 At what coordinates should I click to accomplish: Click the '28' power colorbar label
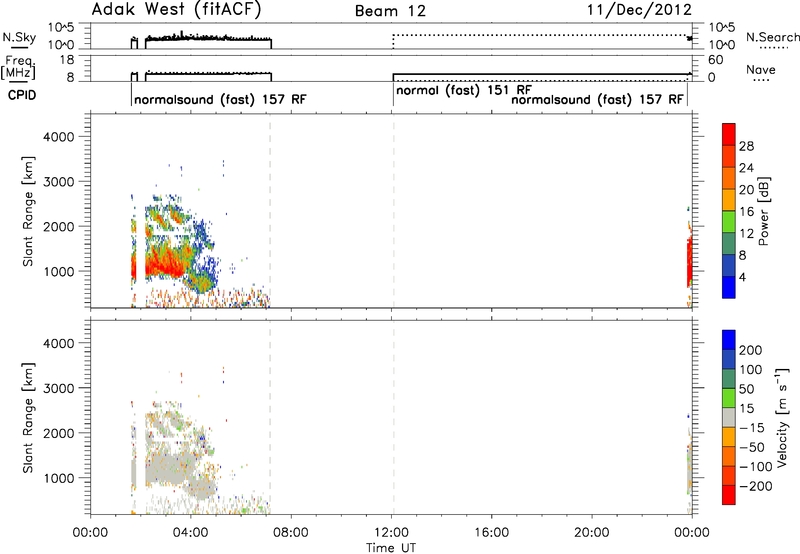[746, 146]
